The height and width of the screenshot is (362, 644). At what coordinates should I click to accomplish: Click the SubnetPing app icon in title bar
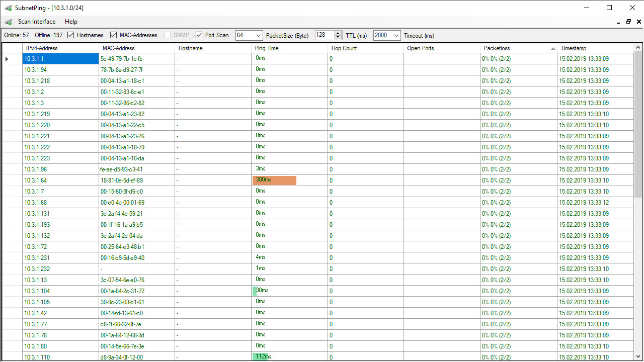click(x=8, y=8)
